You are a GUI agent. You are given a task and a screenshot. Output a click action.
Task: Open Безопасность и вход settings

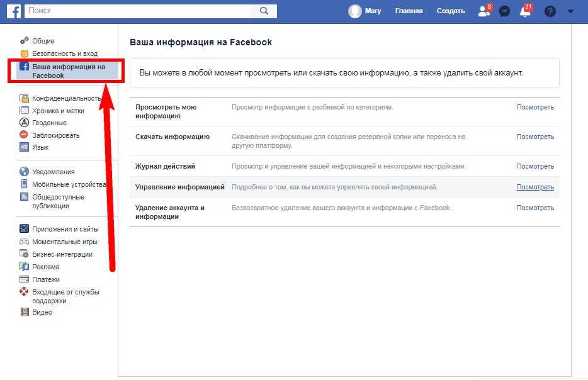click(65, 53)
